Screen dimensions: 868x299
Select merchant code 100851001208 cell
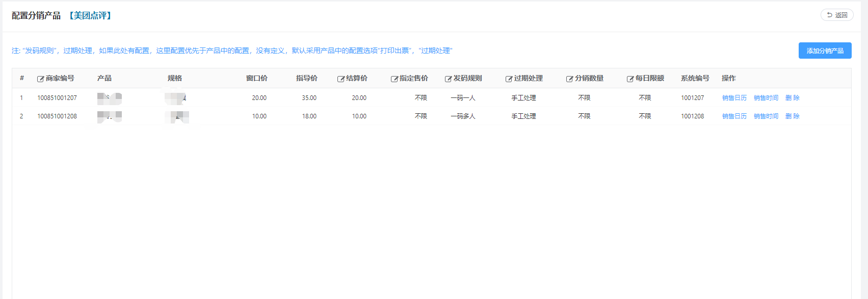coord(57,116)
